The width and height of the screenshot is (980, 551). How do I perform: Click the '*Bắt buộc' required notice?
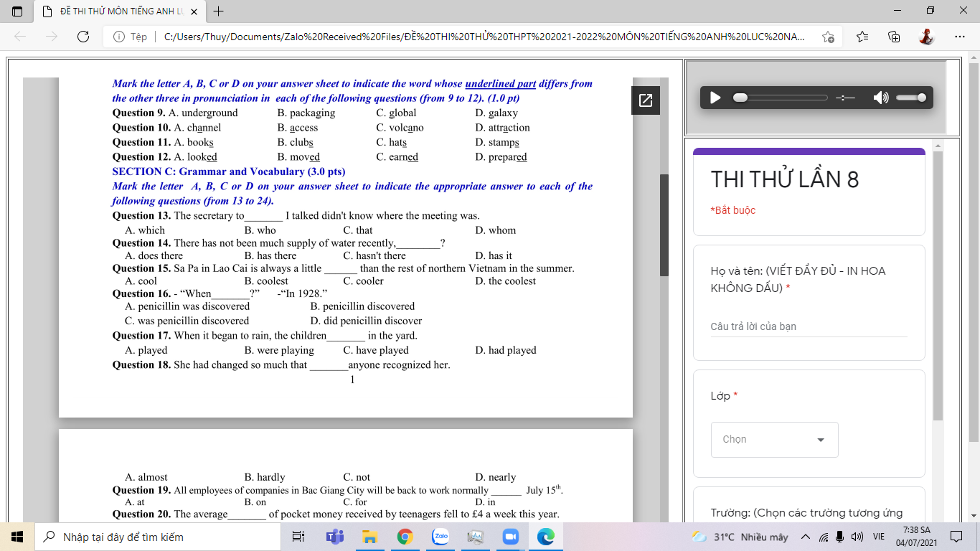point(732,210)
